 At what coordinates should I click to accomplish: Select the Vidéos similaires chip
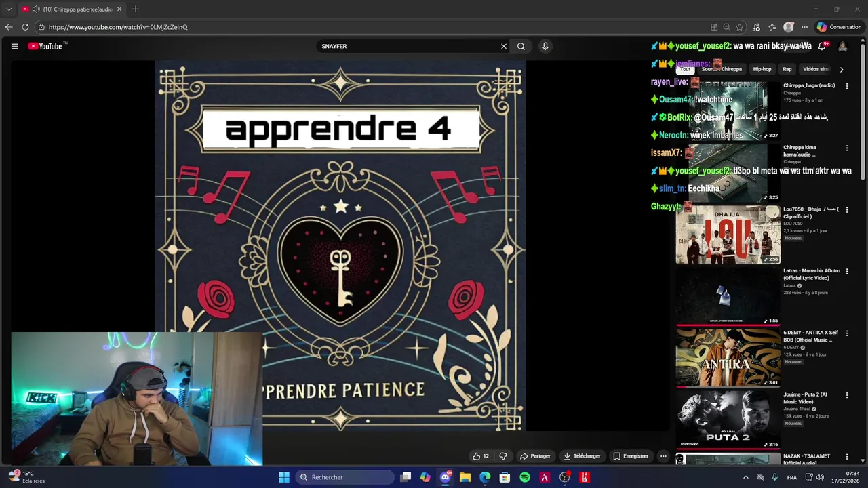(816, 69)
